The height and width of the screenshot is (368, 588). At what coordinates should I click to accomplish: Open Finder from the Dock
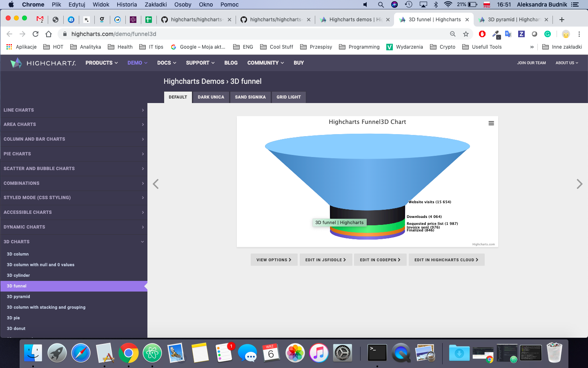coord(33,353)
